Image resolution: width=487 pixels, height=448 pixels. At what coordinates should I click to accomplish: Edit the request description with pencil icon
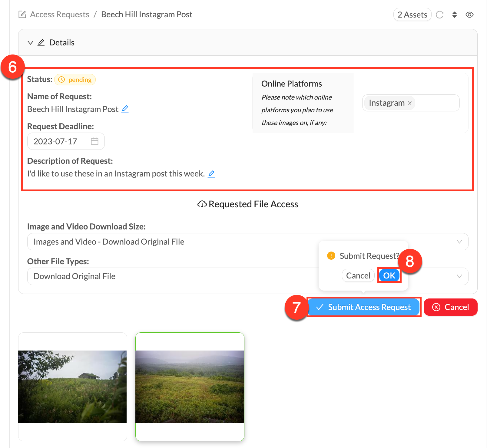(x=211, y=174)
